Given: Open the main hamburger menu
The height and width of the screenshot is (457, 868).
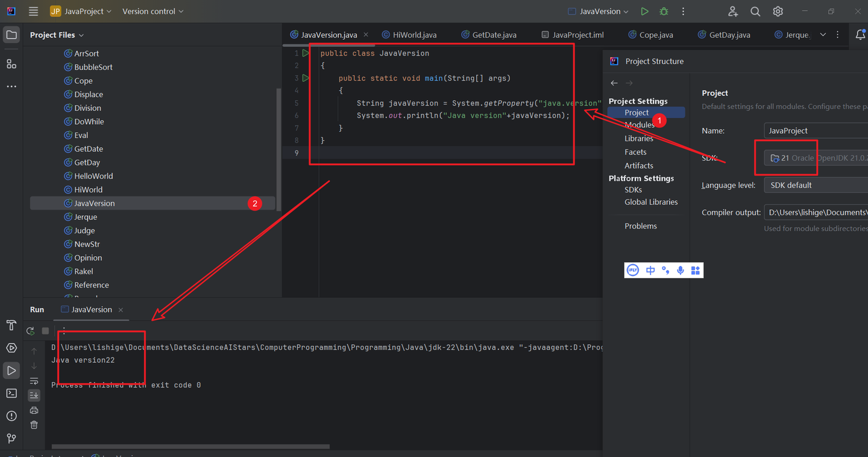Looking at the screenshot, I should (33, 11).
